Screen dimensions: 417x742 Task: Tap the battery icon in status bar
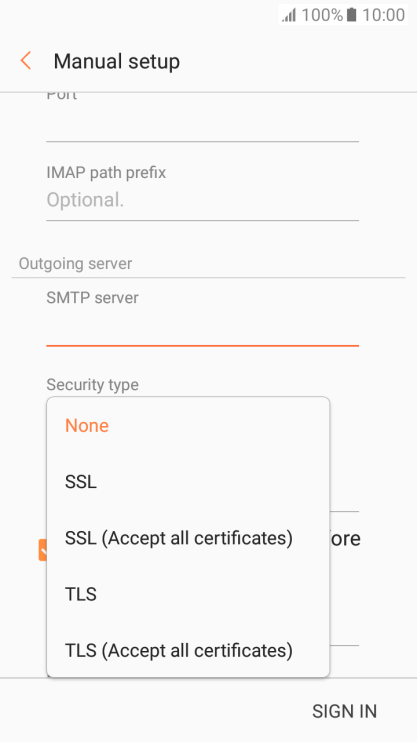click(351, 15)
